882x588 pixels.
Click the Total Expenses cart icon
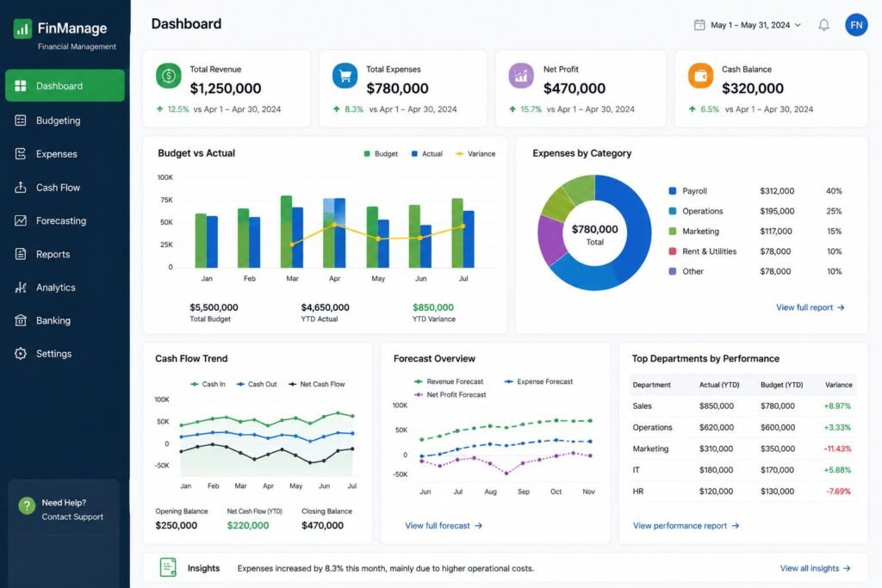345,76
